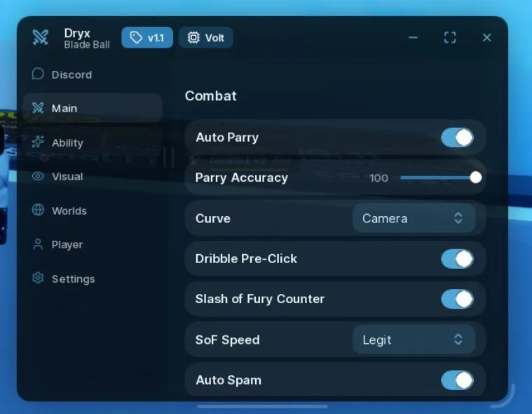The image size is (532, 414).
Task: Click the tag icon beside v1.1
Action: click(136, 38)
